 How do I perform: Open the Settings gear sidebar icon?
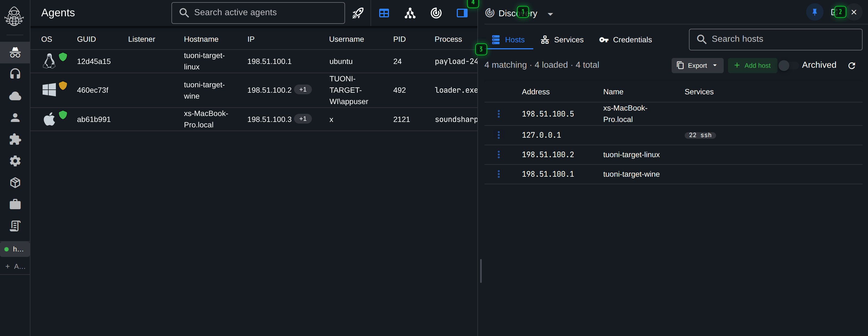15,161
